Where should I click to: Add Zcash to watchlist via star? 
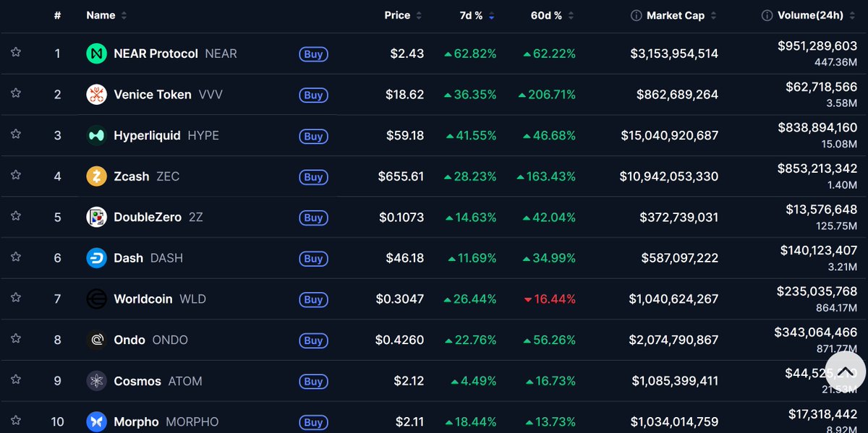pyautogui.click(x=15, y=175)
